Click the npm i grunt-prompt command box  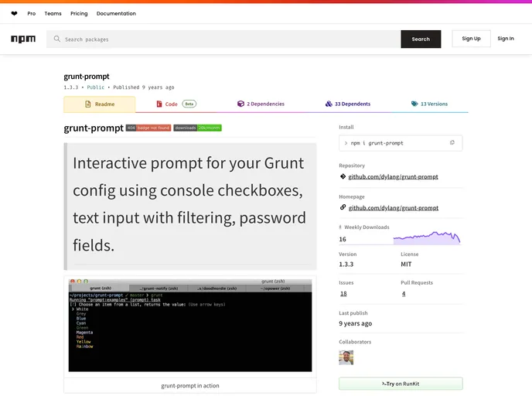tap(401, 143)
